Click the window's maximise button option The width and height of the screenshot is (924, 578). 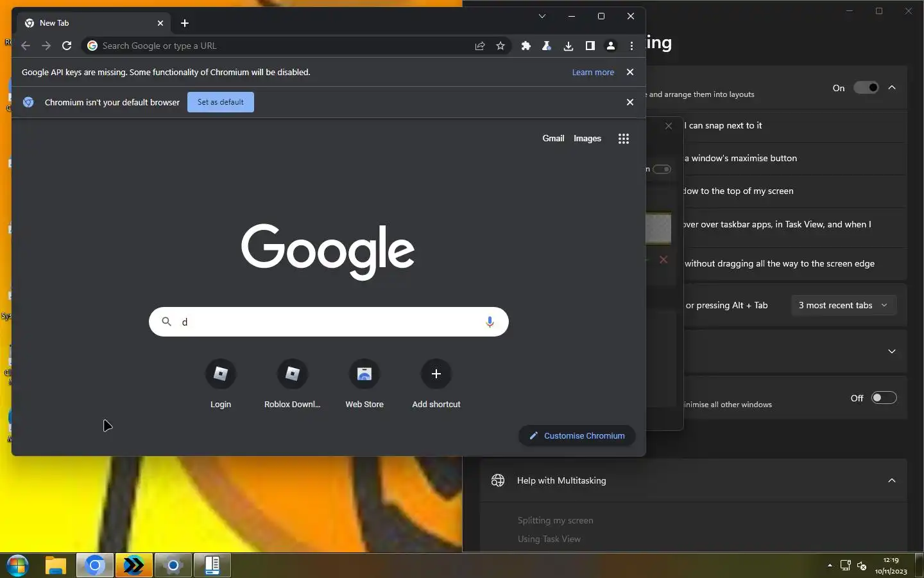pyautogui.click(x=740, y=159)
